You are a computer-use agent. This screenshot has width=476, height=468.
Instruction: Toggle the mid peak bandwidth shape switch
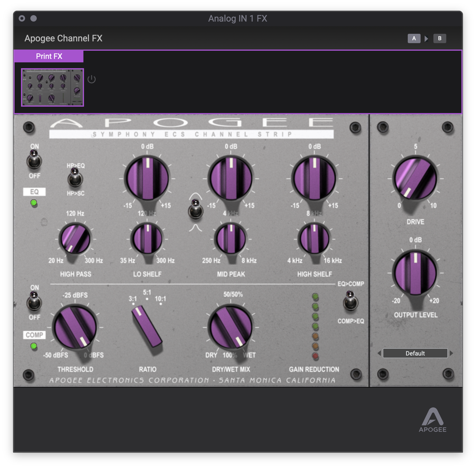pyautogui.click(x=195, y=210)
